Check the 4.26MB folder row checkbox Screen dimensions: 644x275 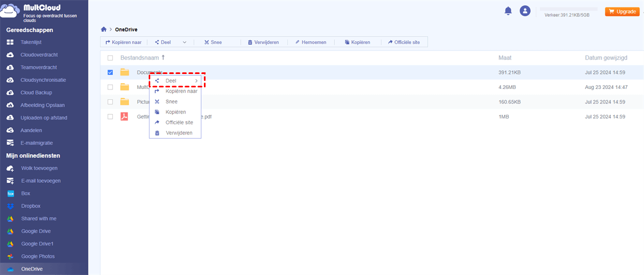coord(110,87)
